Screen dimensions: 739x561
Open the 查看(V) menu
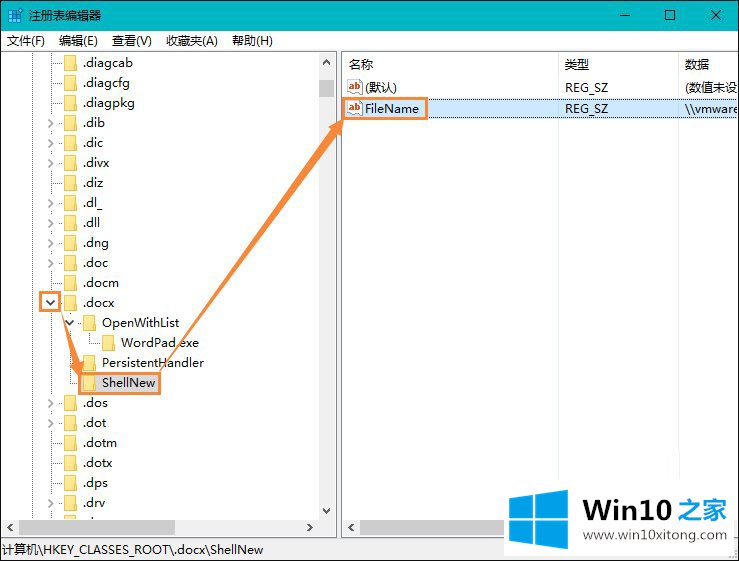pyautogui.click(x=131, y=41)
